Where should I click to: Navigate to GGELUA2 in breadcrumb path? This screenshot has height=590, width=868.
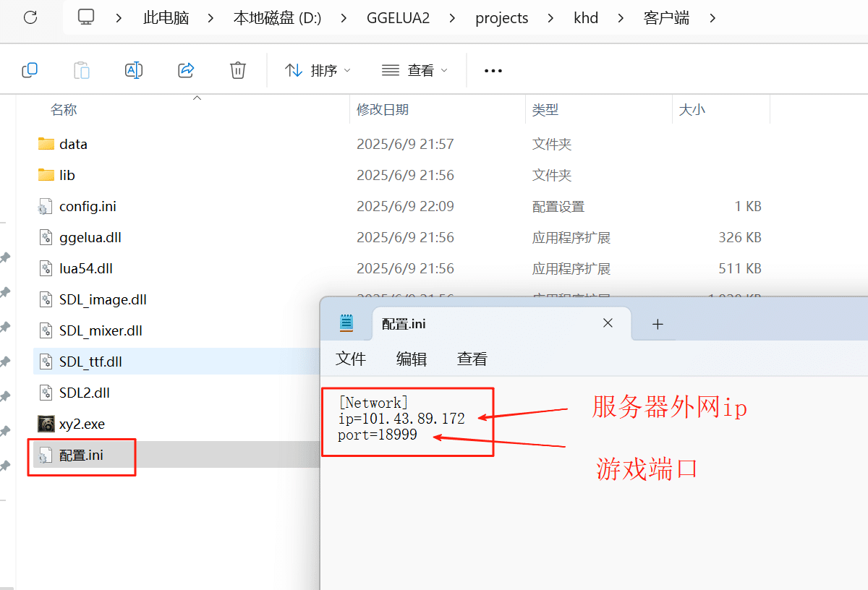pos(398,17)
